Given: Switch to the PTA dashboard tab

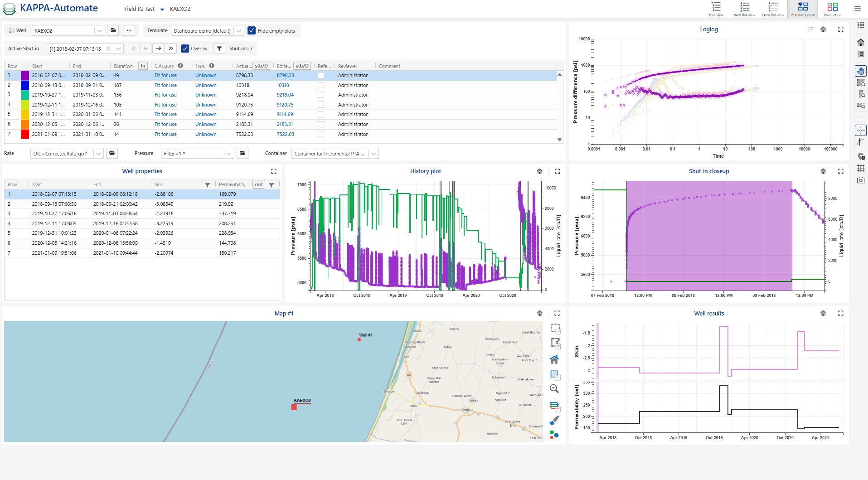Looking at the screenshot, I should tap(802, 8).
